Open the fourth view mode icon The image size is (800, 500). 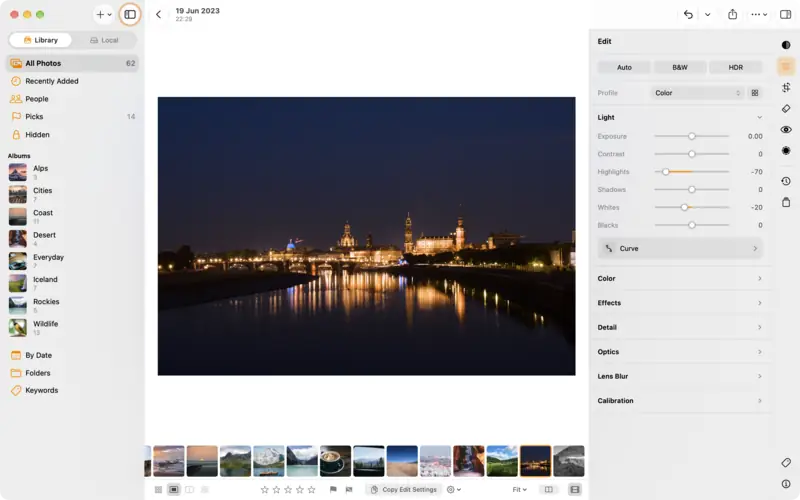coord(205,489)
